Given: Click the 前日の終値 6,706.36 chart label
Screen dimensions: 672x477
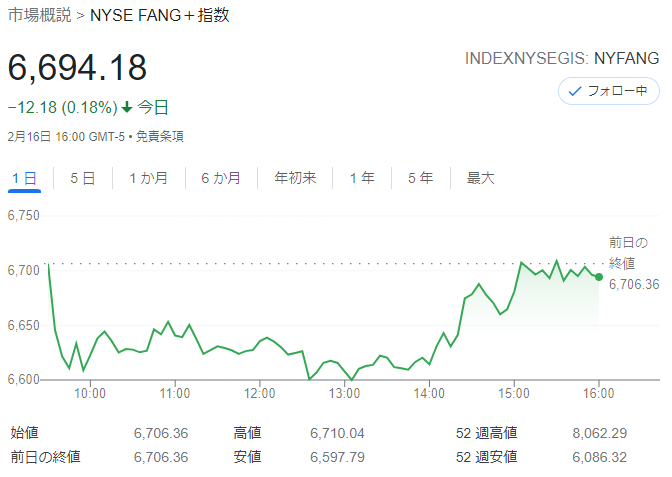Looking at the screenshot, I should pos(634,263).
